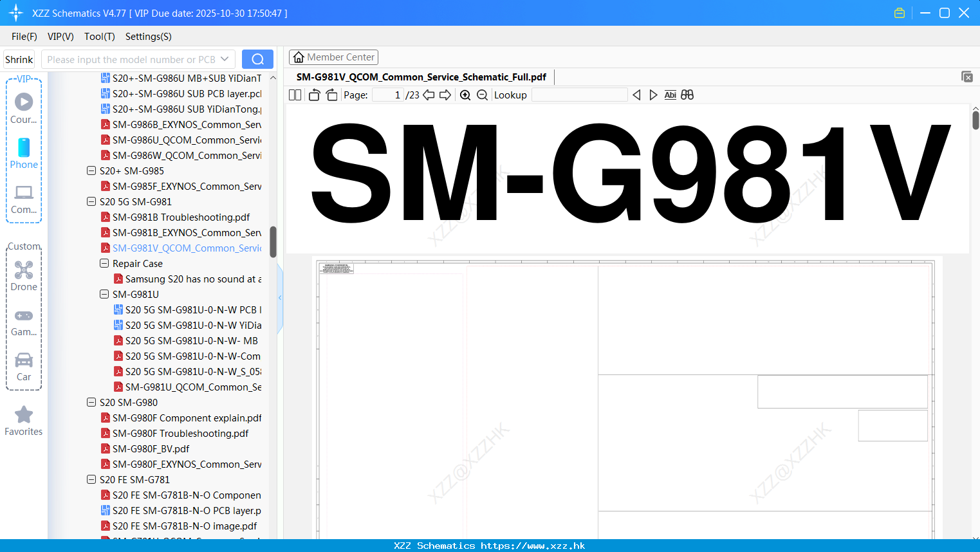Click the binoculars search icon
This screenshot has height=552, width=980.
point(687,95)
